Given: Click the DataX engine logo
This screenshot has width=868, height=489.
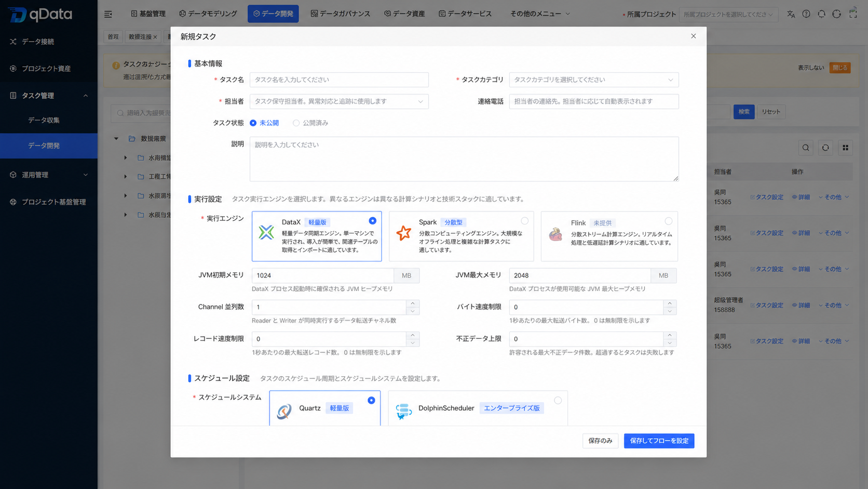Looking at the screenshot, I should (x=266, y=232).
